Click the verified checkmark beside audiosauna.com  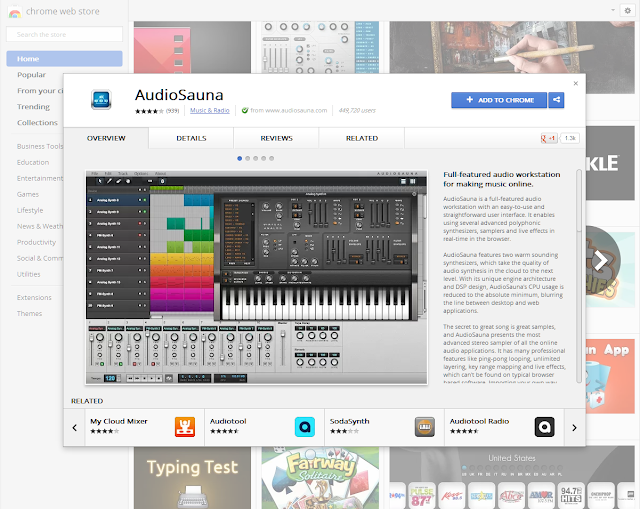(x=245, y=110)
